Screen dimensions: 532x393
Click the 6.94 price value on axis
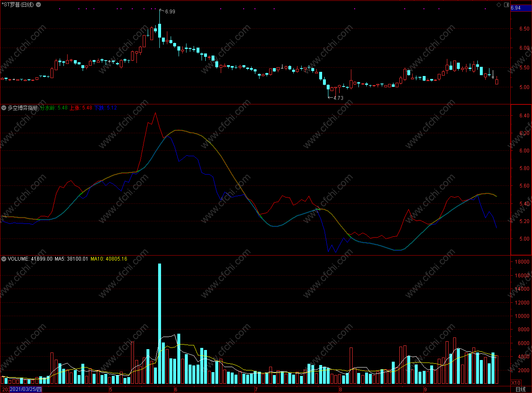coord(516,8)
